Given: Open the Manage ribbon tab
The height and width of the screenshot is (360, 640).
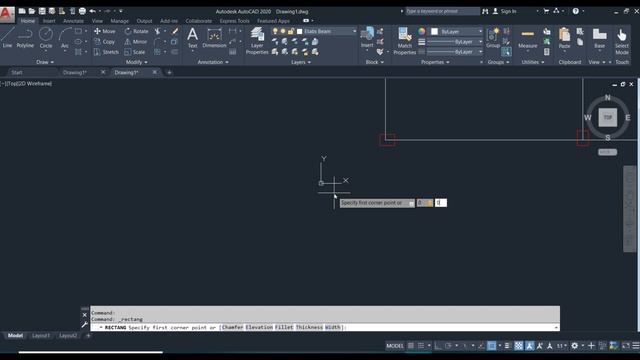Looking at the screenshot, I should click(x=120, y=21).
